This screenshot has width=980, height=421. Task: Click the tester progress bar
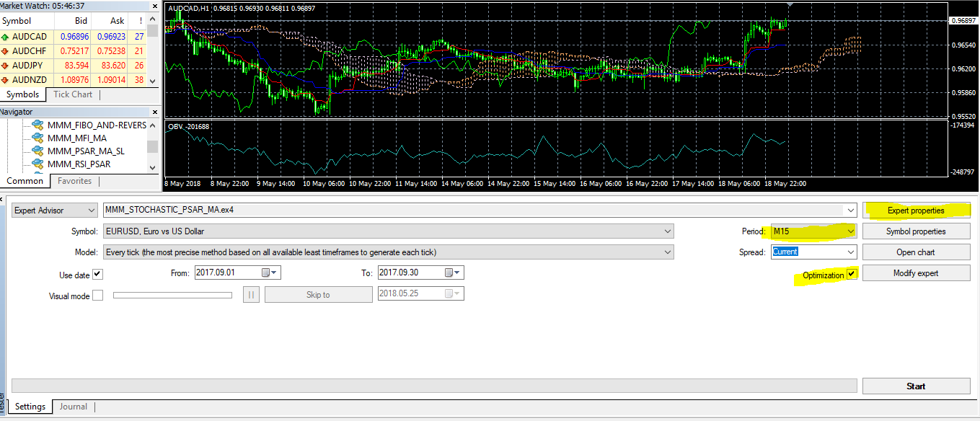(435, 386)
